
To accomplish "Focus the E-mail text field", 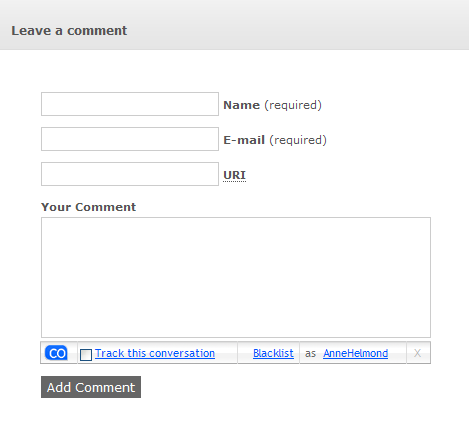I will pyautogui.click(x=130, y=139).
